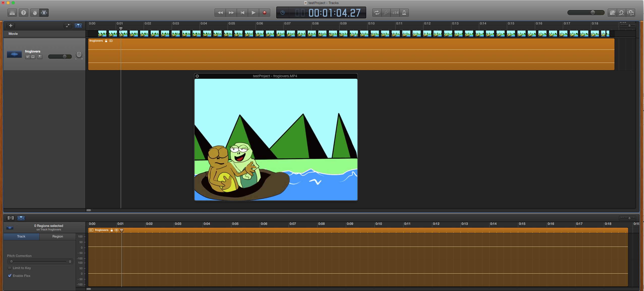Open the Catch Playhead menu in tracks header
This screenshot has width=644, height=291.
78,25
